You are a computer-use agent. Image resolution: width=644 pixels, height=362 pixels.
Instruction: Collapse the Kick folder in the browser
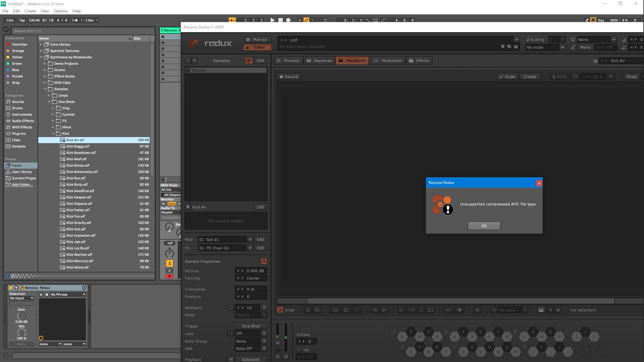pyautogui.click(x=53, y=134)
